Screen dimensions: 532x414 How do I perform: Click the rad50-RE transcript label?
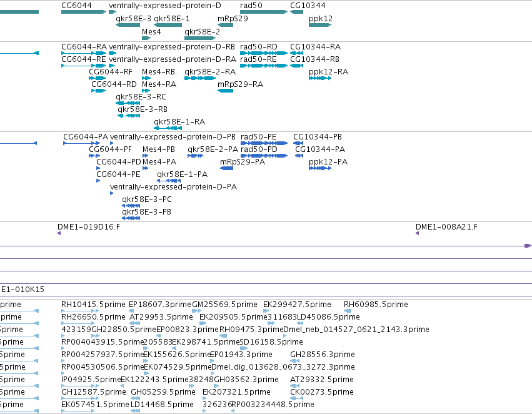tap(258, 59)
